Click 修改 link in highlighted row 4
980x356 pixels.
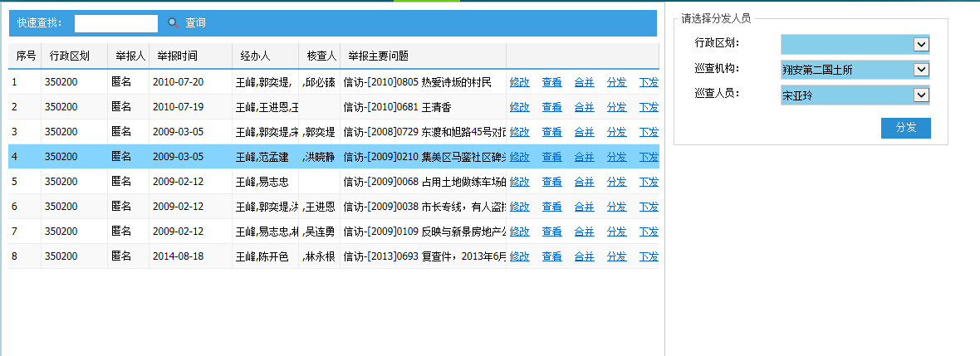click(x=519, y=157)
